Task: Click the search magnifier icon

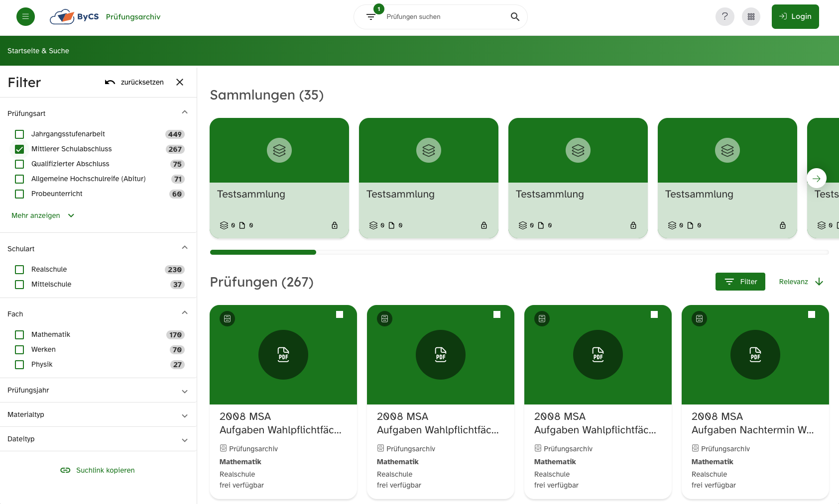Action: point(515,17)
